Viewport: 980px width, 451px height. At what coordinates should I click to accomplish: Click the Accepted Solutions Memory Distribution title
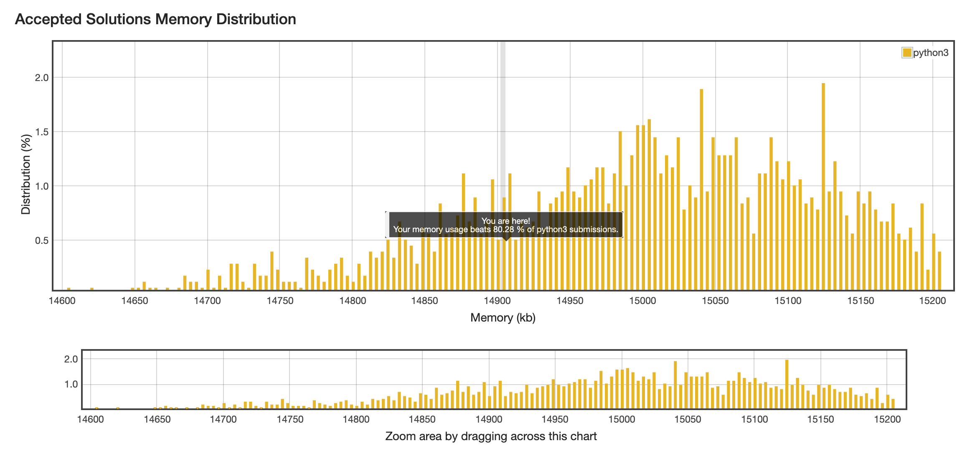tap(155, 19)
